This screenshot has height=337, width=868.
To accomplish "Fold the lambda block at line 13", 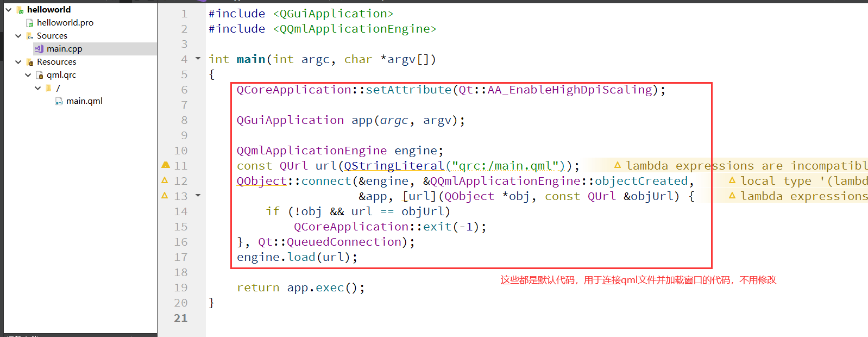I will [x=198, y=196].
